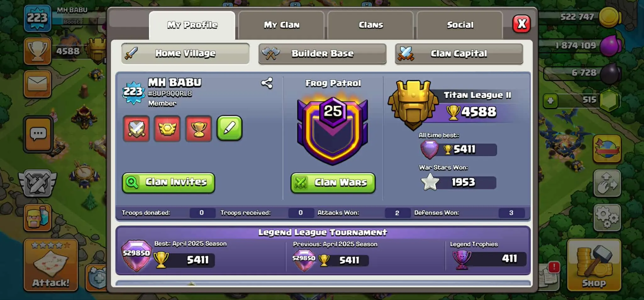
Task: Tap the Frog Patrol clan badge
Action: (x=333, y=130)
